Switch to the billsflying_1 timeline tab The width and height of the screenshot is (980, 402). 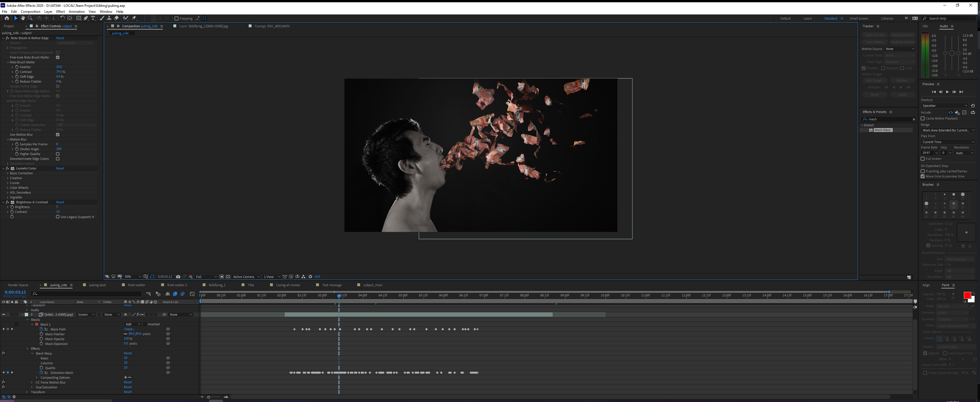point(217,285)
